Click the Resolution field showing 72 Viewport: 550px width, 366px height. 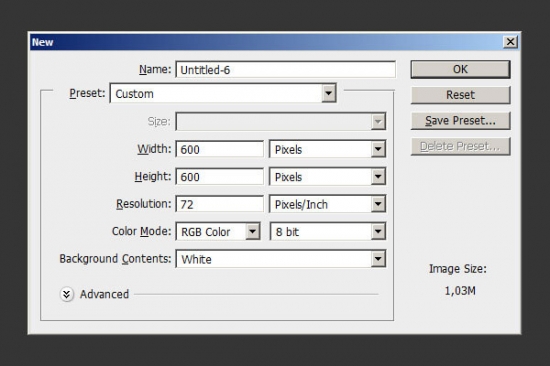220,204
